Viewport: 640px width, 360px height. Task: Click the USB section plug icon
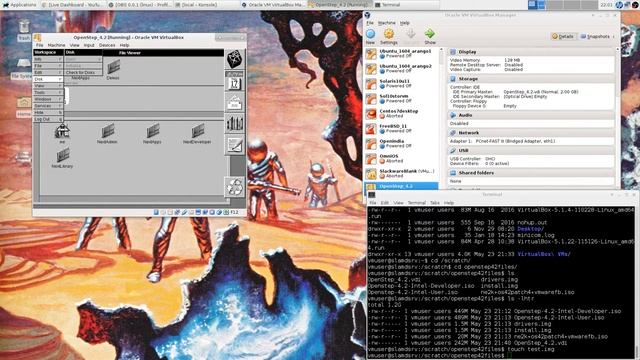click(453, 150)
